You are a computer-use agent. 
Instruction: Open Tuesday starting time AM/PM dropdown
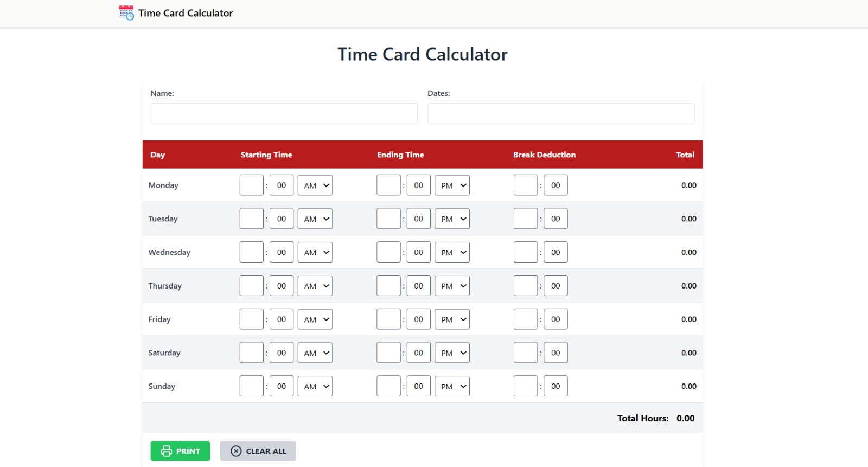click(315, 219)
